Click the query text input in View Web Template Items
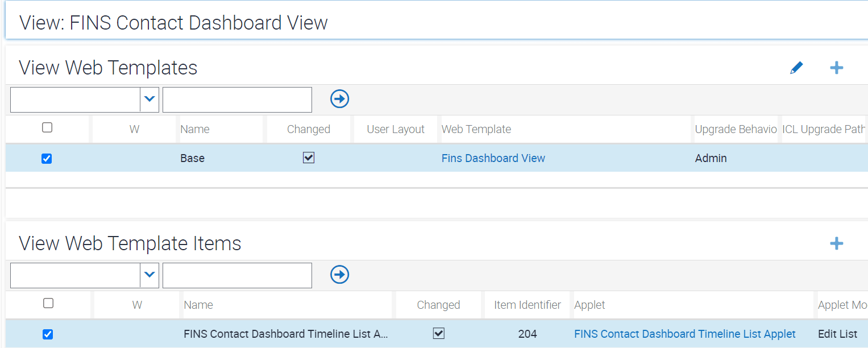Image resolution: width=868 pixels, height=348 pixels. pyautogui.click(x=237, y=275)
